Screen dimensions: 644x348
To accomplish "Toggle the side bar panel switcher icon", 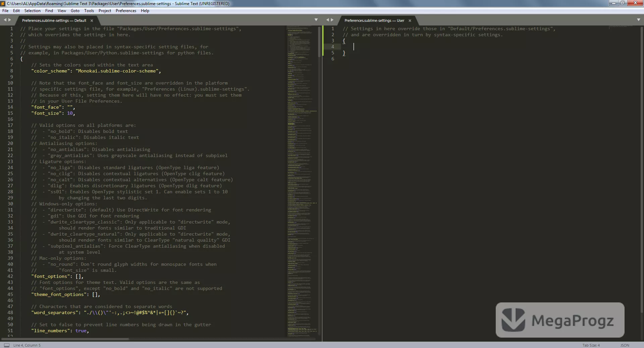I will pyautogui.click(x=6, y=345).
